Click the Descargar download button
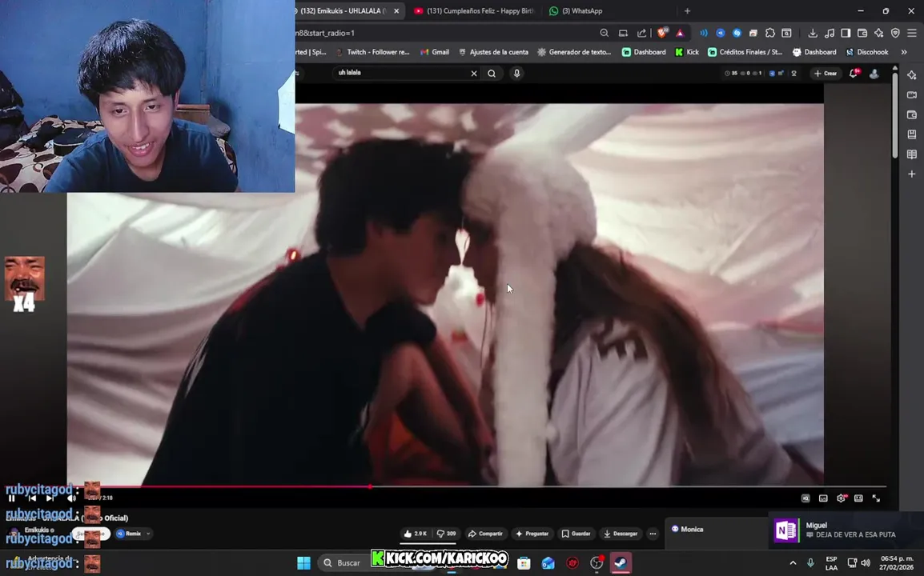 coord(621,534)
